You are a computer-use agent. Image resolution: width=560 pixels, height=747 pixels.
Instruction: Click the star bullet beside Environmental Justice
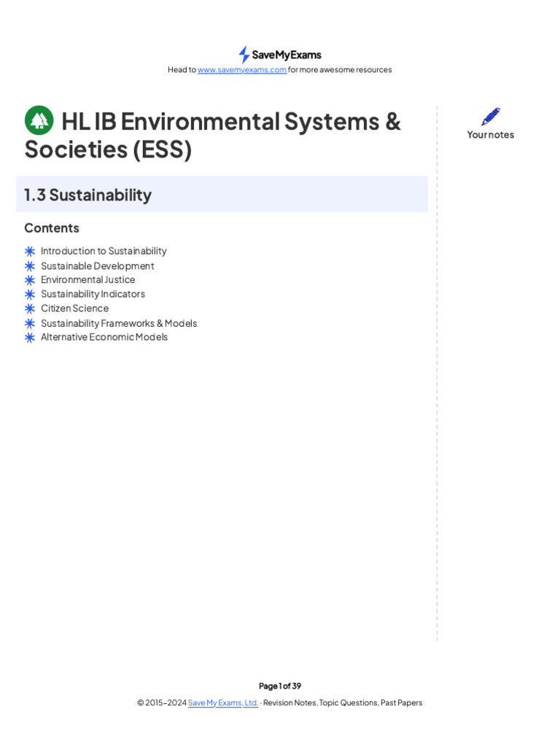[x=30, y=279]
